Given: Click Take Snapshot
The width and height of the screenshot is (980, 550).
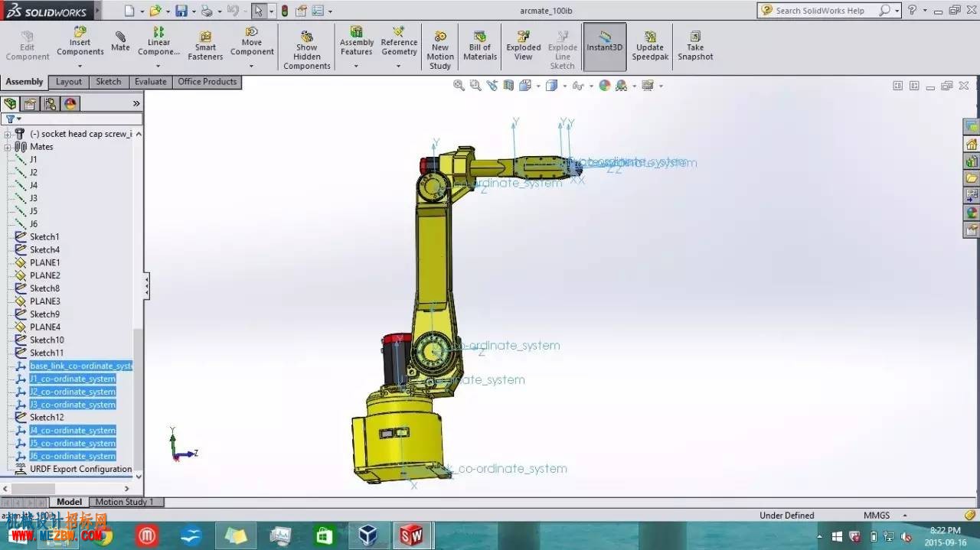Looking at the screenshot, I should (695, 46).
